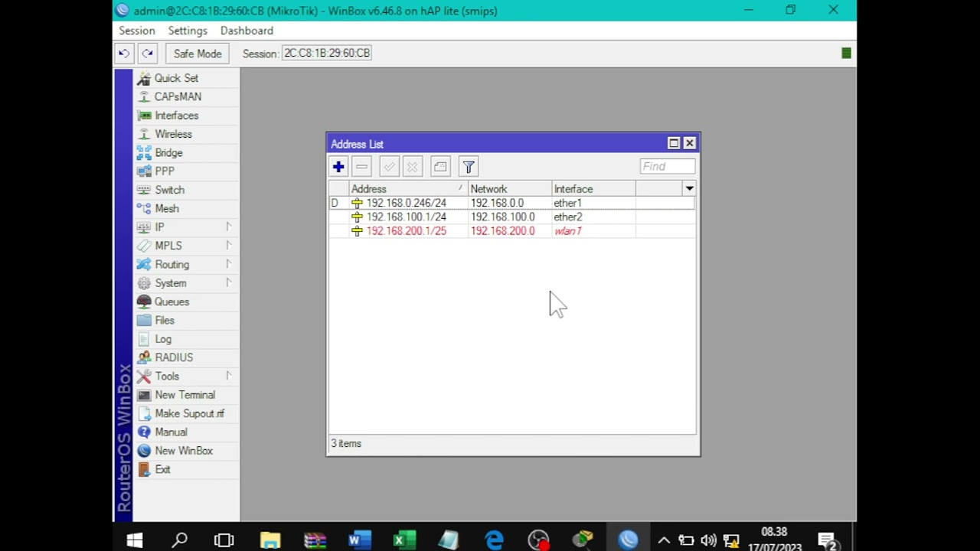980x551 pixels.
Task: Select the 192.168.0.246/24 address row
Action: (x=511, y=203)
